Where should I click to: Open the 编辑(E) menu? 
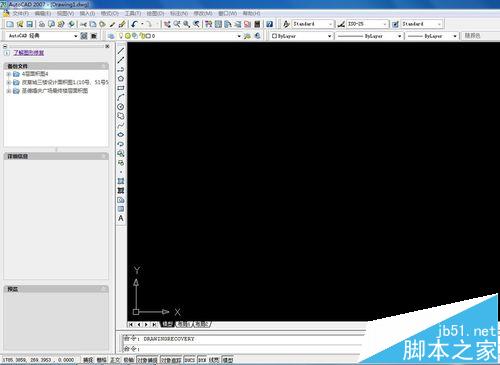pyautogui.click(x=43, y=13)
